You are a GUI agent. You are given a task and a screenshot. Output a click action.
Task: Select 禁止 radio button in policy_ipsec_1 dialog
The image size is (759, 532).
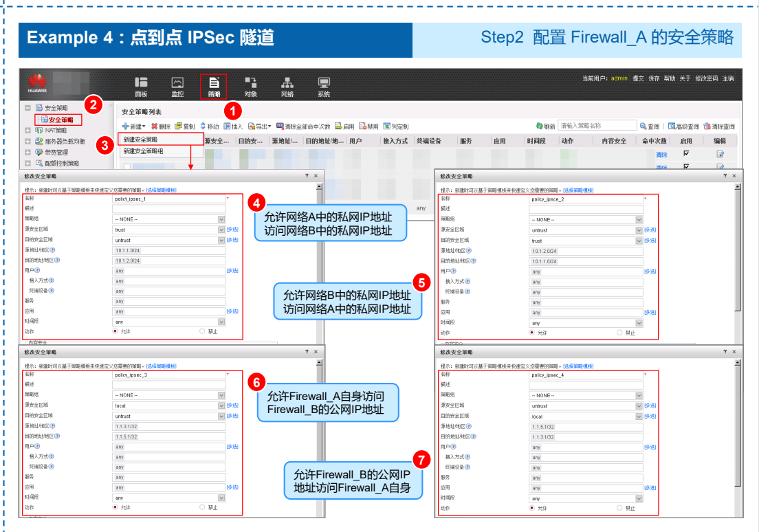click(x=201, y=331)
